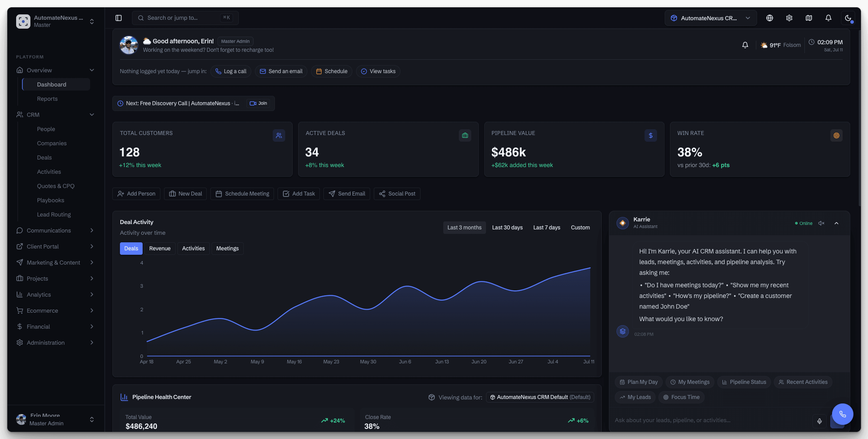Open the globe language icon

click(769, 18)
